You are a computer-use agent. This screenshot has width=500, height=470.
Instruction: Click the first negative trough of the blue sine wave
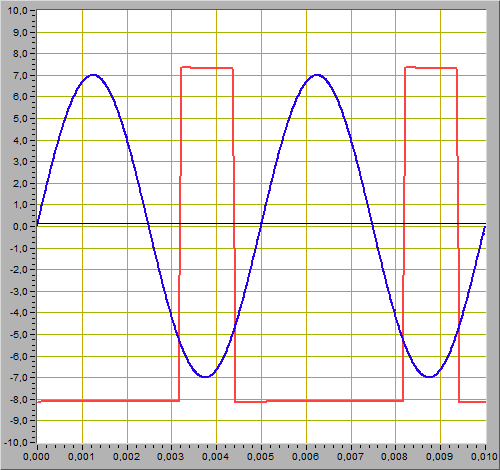(206, 377)
